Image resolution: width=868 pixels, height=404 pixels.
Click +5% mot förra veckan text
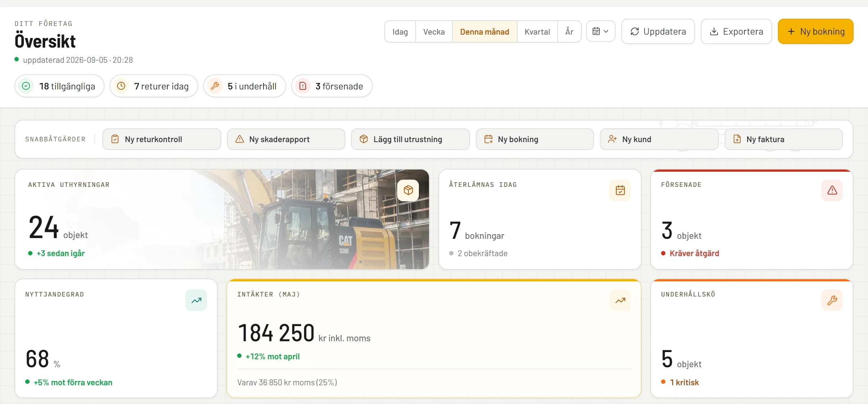73,382
